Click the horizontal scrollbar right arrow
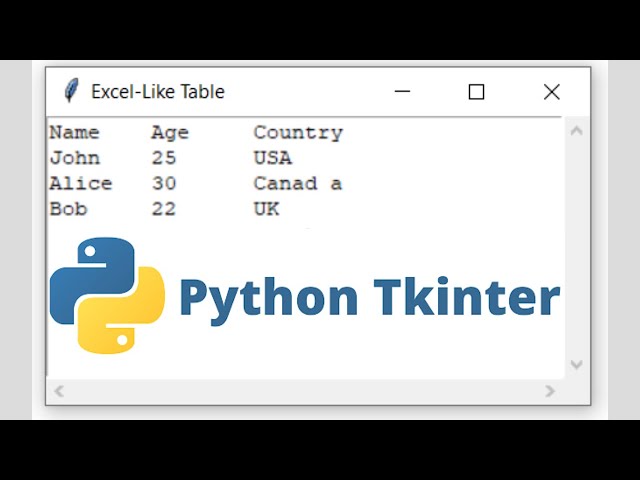The image size is (640, 480). (x=550, y=391)
